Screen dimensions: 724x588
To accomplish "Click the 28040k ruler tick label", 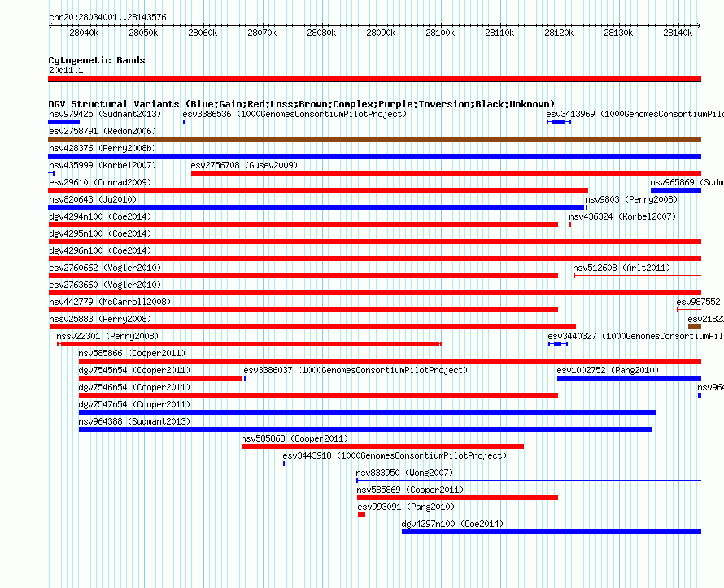I will tap(84, 33).
